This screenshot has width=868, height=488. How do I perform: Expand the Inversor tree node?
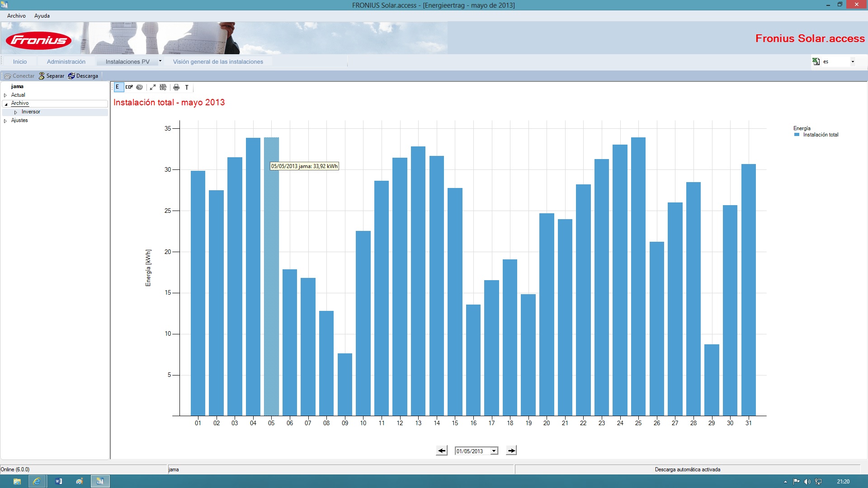point(16,112)
